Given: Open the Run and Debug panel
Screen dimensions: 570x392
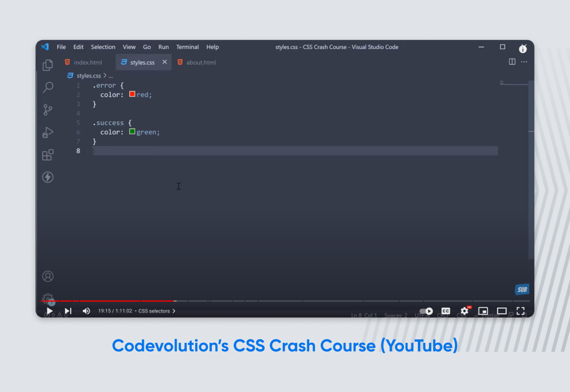Looking at the screenshot, I should pos(48,132).
